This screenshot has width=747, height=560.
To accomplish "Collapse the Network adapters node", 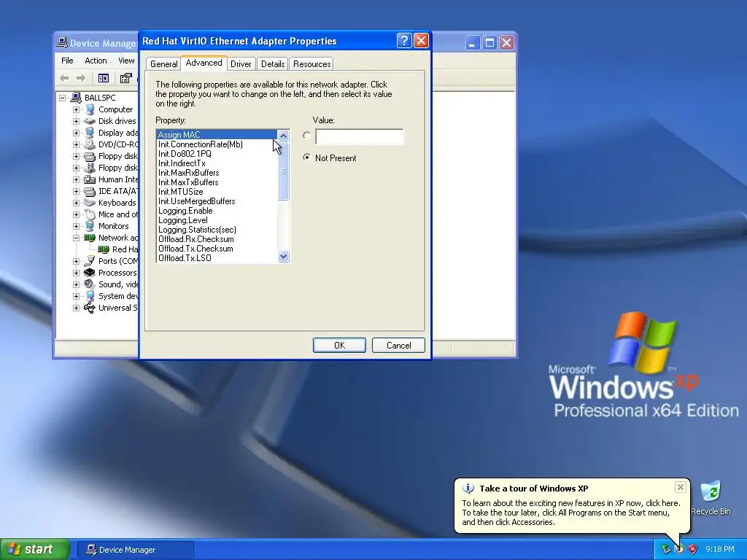I will [x=76, y=238].
